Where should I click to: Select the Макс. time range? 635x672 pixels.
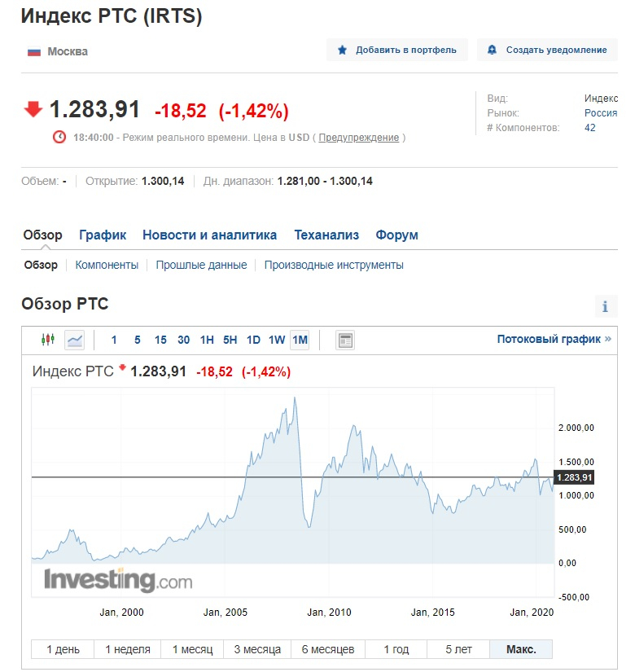pyautogui.click(x=521, y=649)
